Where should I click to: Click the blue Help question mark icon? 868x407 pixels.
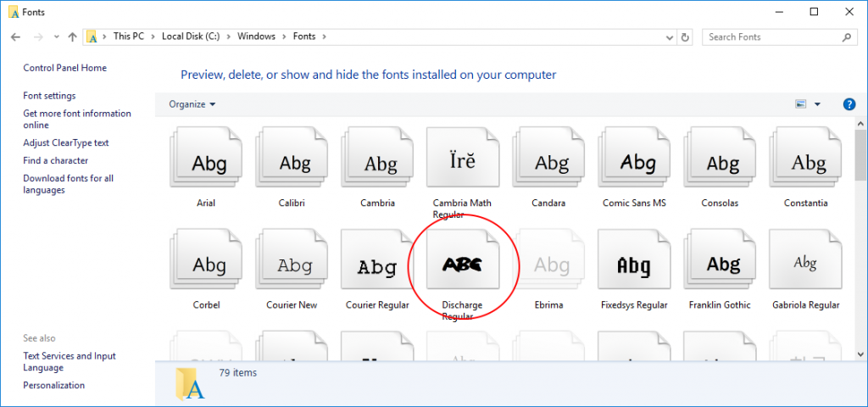(x=849, y=104)
